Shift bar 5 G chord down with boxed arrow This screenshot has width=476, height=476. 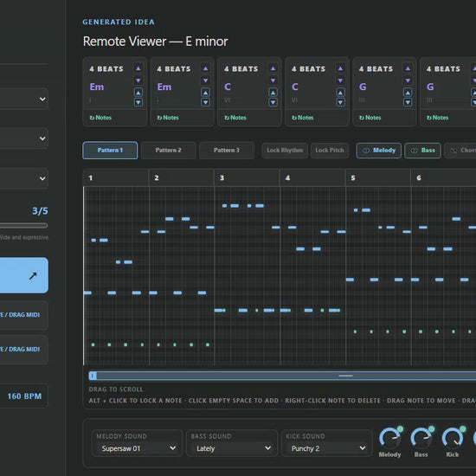[x=408, y=102]
